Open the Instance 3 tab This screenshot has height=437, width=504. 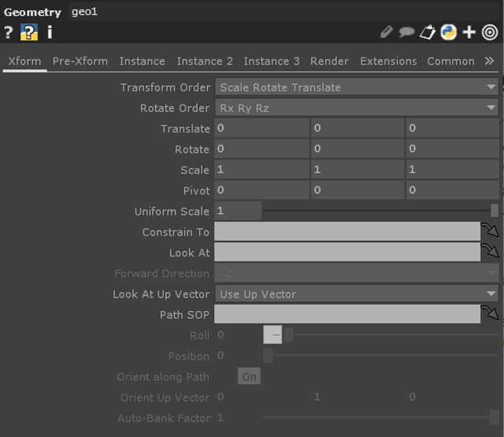tap(271, 61)
